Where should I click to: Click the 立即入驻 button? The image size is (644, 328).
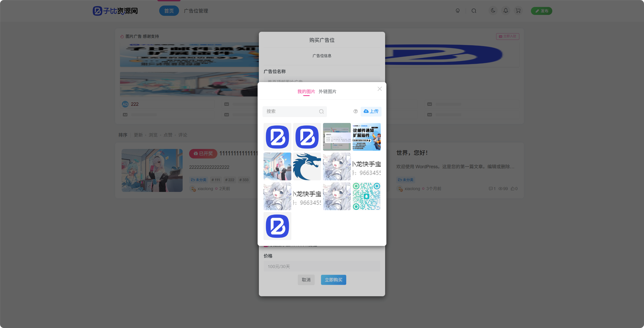(507, 36)
